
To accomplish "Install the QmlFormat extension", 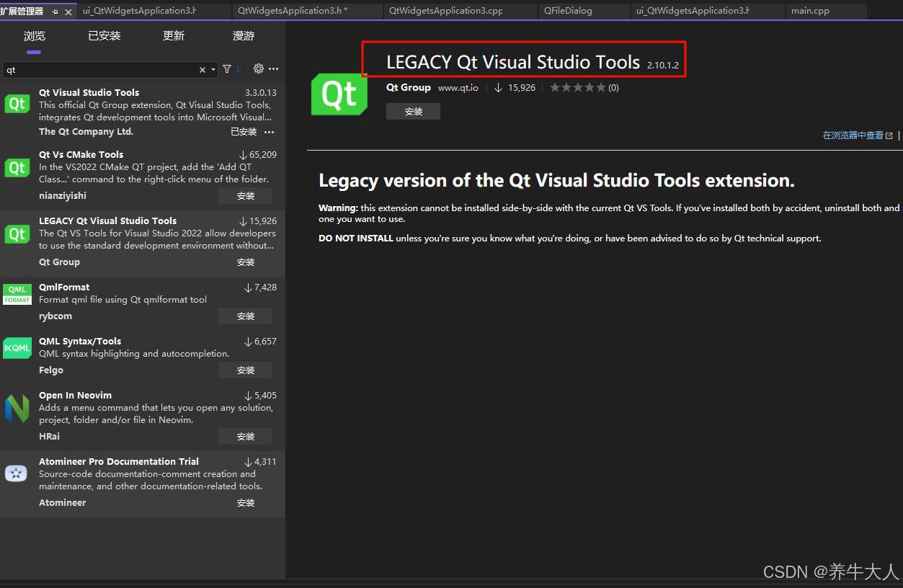I will [246, 316].
